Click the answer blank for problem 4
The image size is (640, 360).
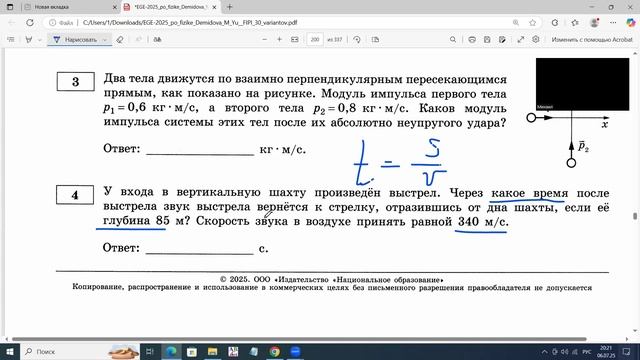point(200,249)
